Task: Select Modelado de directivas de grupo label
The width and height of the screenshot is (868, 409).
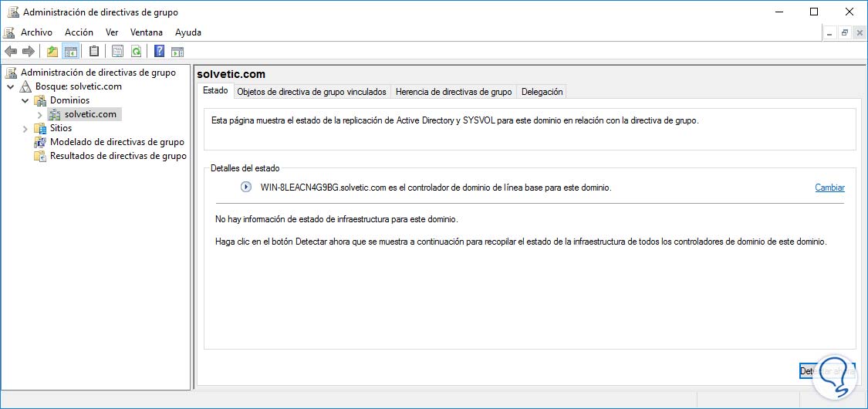Action: pyautogui.click(x=117, y=142)
